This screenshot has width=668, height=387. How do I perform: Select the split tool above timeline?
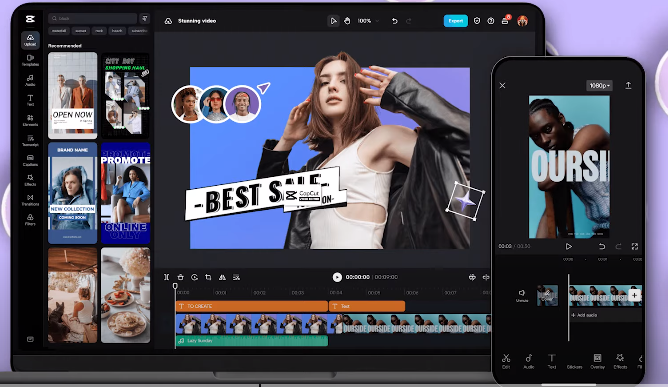[167, 277]
